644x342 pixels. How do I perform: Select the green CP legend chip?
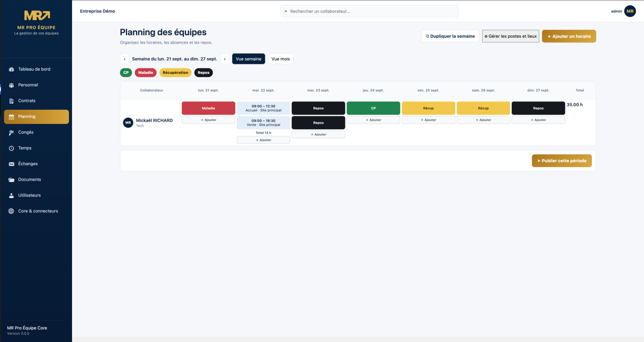click(126, 73)
